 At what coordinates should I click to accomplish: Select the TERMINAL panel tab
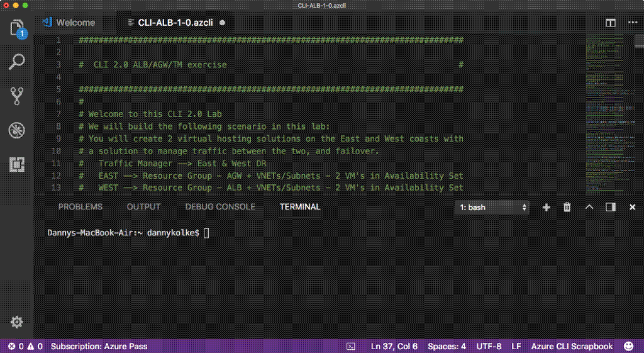click(300, 207)
